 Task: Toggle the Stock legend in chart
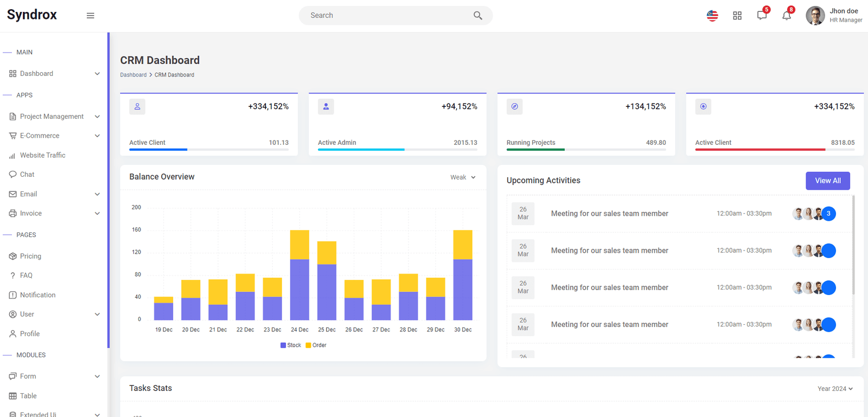pyautogui.click(x=291, y=345)
